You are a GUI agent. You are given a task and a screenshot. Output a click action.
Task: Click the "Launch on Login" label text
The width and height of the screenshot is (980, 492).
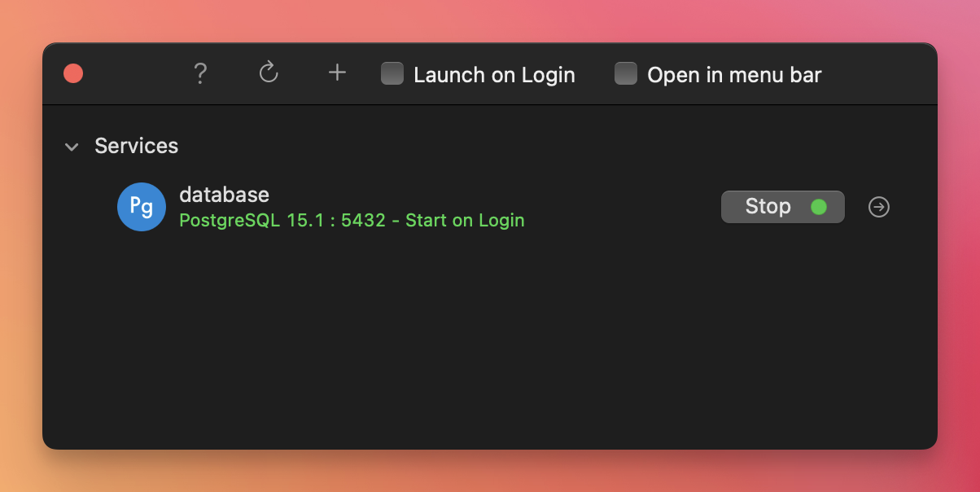494,75
